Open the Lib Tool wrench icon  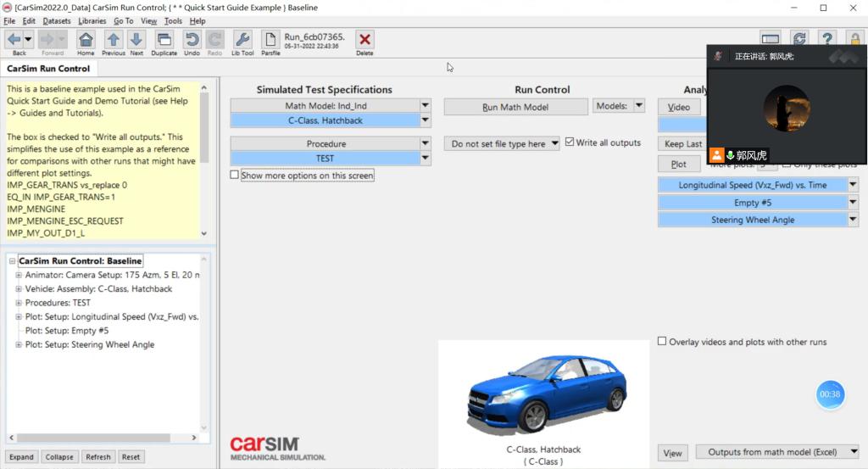click(x=242, y=39)
